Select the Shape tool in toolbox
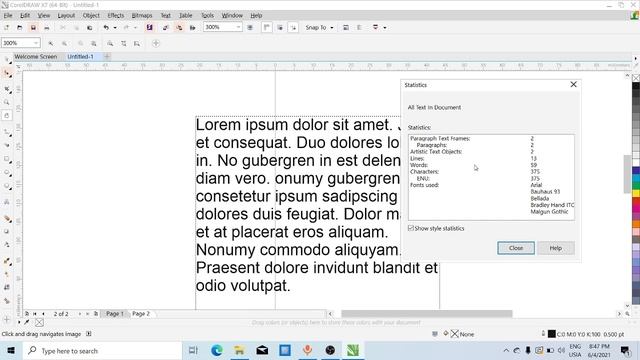This screenshot has height=360, width=640. 7,73
